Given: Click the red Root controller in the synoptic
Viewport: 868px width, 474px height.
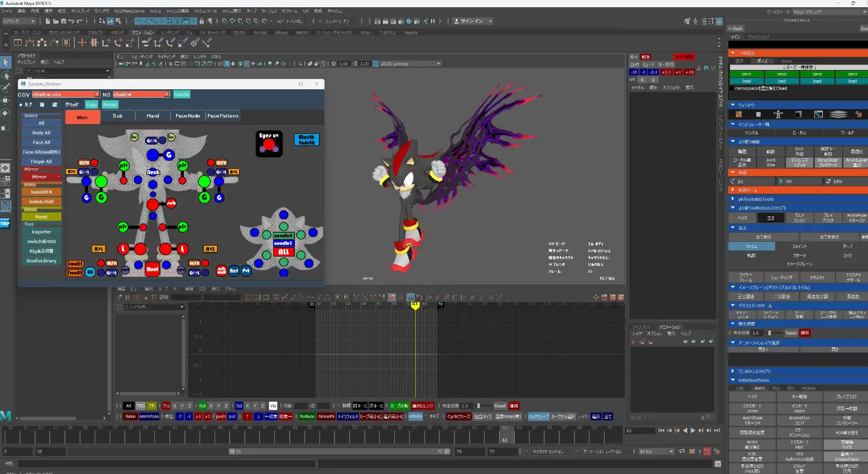Looking at the screenshot, I should [x=153, y=270].
